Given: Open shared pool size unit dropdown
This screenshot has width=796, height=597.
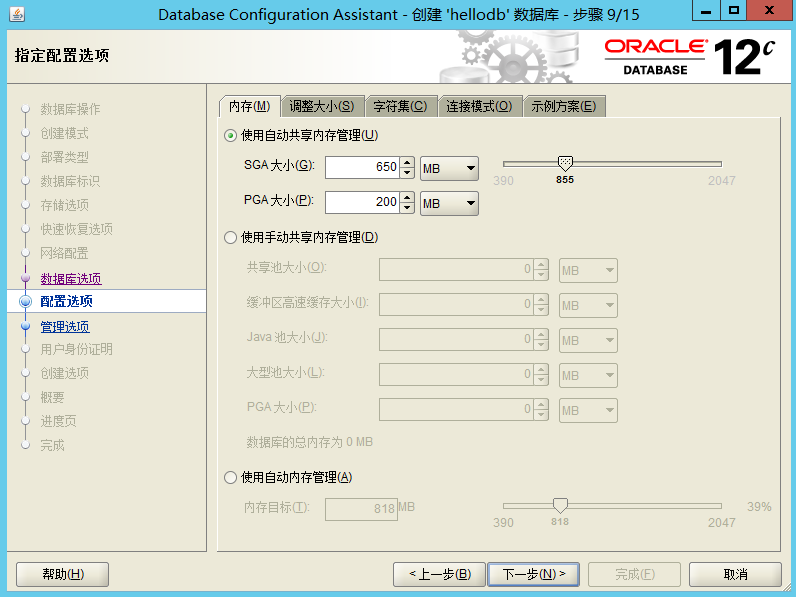Looking at the screenshot, I should pos(588,271).
